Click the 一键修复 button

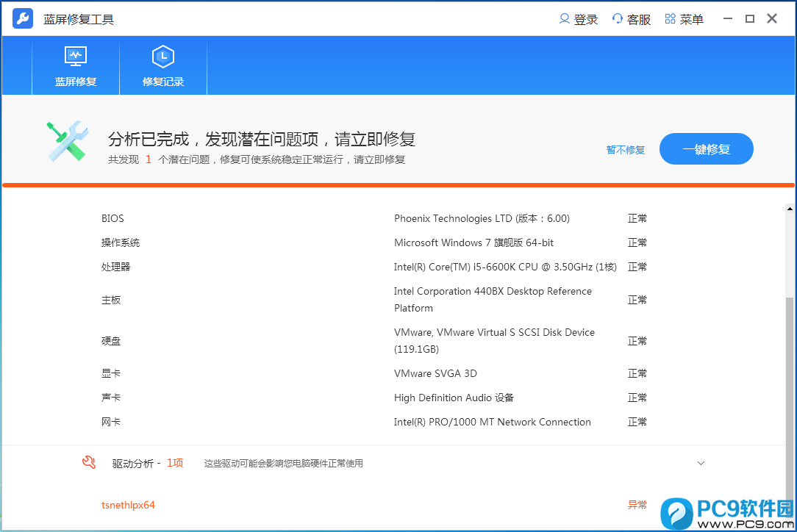click(x=706, y=149)
